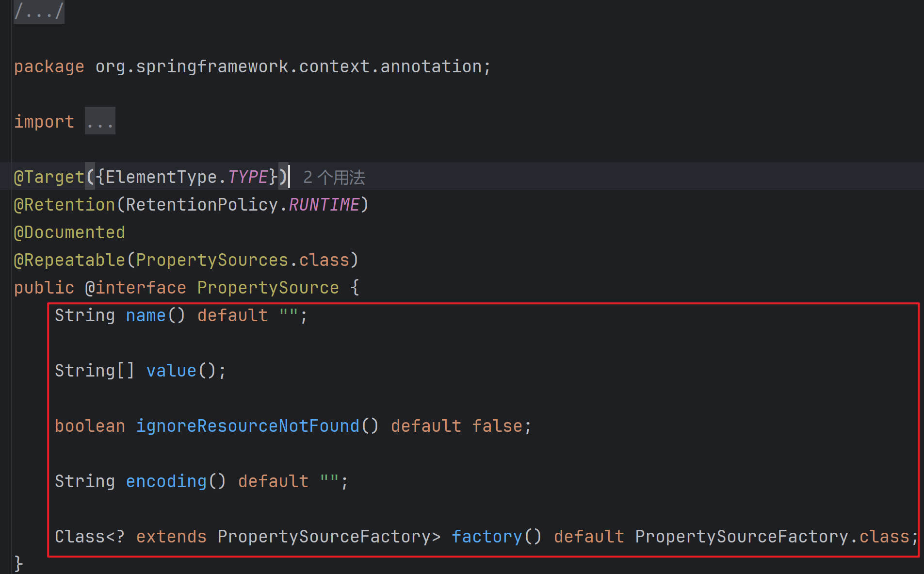This screenshot has width=924, height=574.
Task: Place cursor on the name() method
Action: 146,315
